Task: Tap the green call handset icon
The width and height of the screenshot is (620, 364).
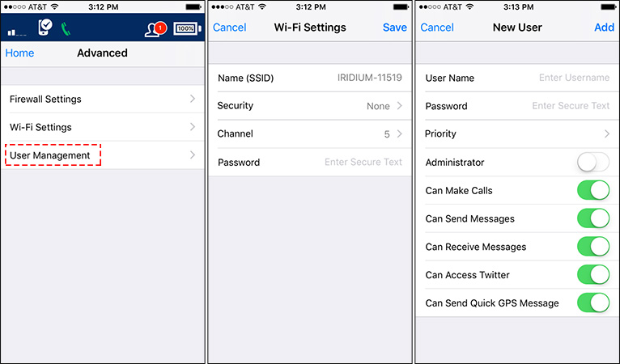Action: [66, 29]
